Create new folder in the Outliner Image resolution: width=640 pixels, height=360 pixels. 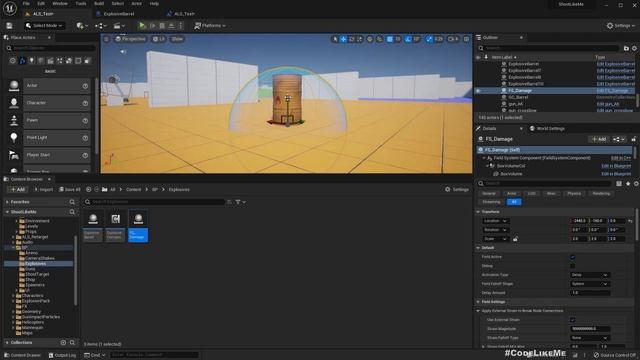pyautogui.click(x=627, y=48)
